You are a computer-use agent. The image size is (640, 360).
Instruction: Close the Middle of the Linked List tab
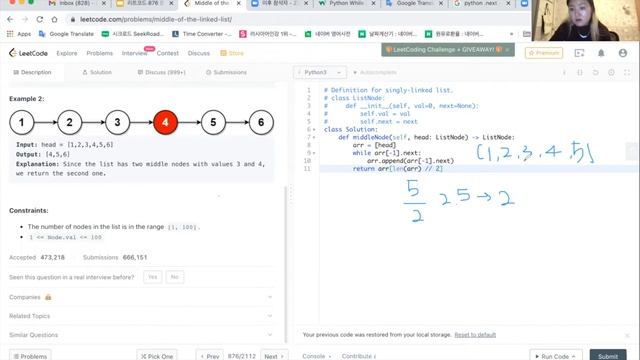click(x=239, y=3)
